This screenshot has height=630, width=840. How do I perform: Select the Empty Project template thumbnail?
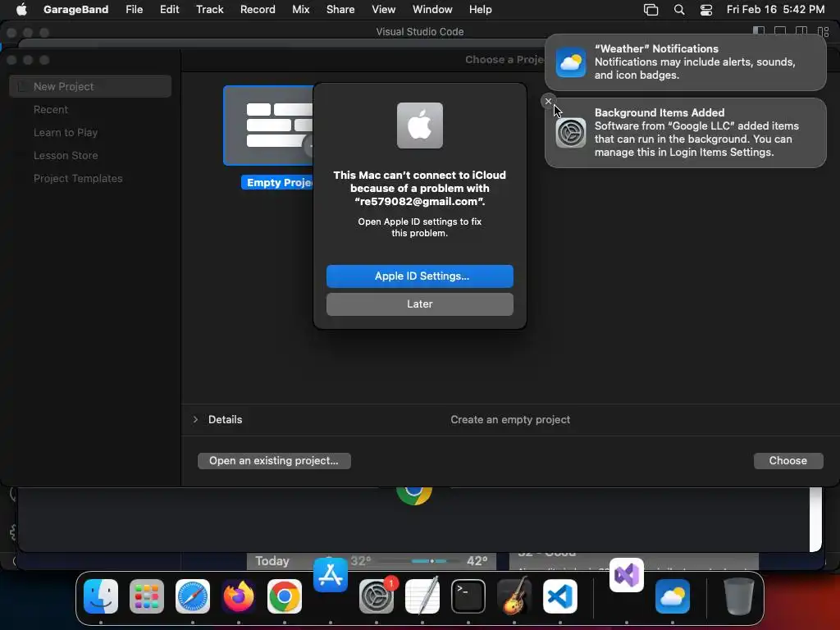point(268,126)
